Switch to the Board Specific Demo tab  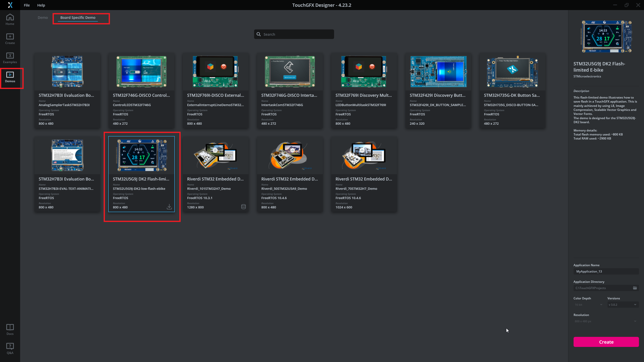pyautogui.click(x=78, y=18)
